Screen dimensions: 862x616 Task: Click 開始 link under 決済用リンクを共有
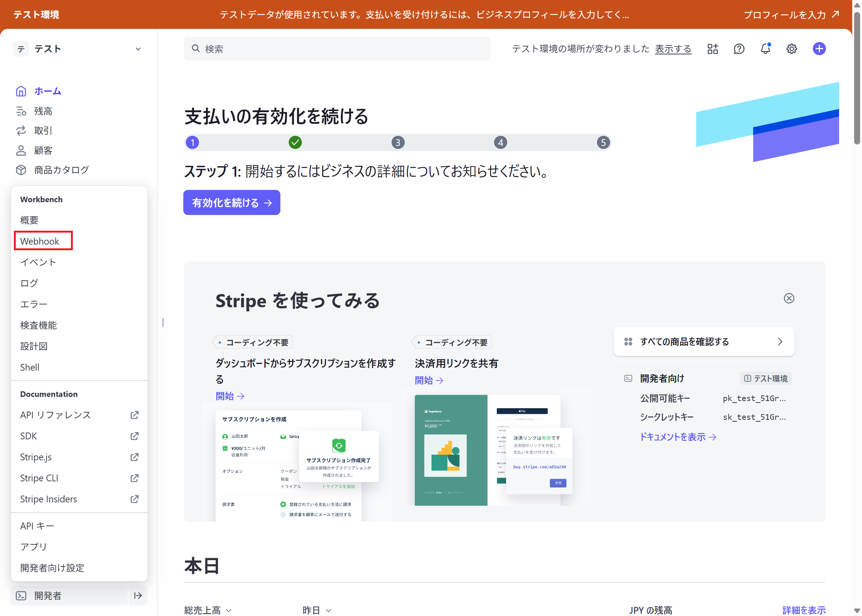tap(429, 380)
